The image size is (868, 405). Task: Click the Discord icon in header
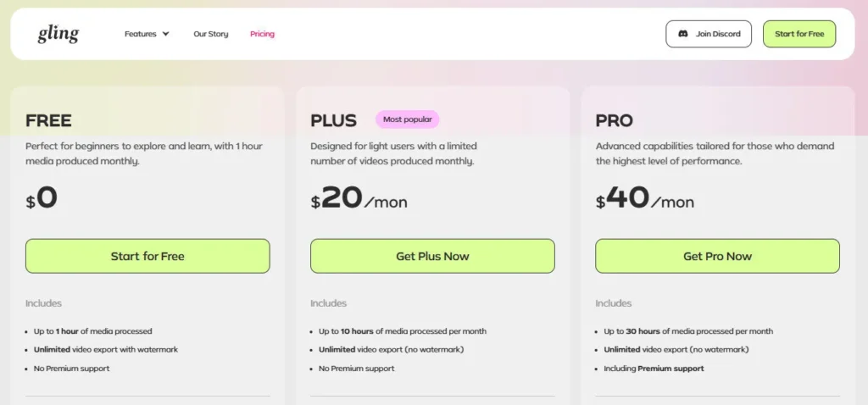pos(682,34)
